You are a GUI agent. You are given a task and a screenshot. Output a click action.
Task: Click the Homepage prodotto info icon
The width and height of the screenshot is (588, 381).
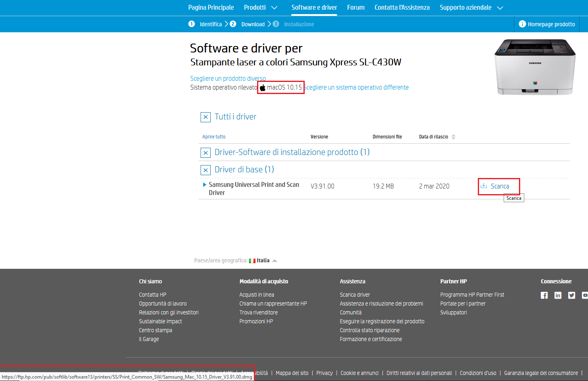click(x=522, y=24)
